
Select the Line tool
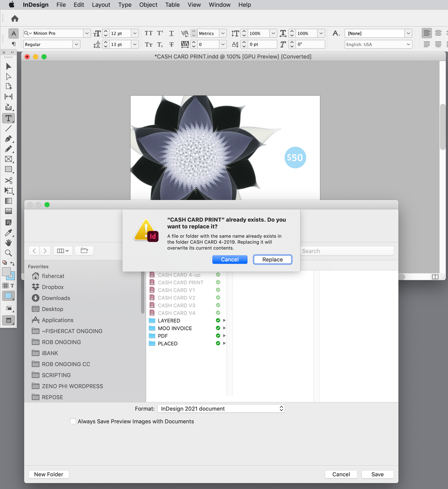click(x=8, y=128)
